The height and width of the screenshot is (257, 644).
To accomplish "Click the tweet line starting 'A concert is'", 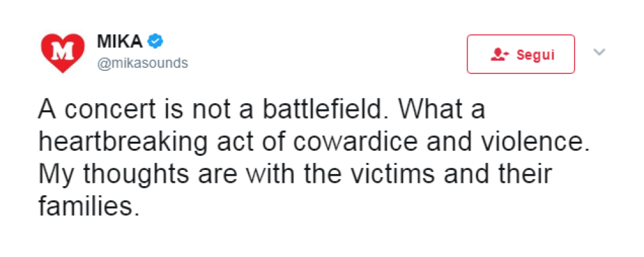I will (x=261, y=109).
